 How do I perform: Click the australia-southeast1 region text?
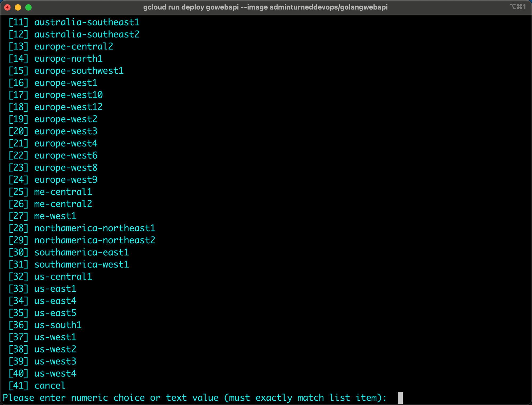[87, 22]
